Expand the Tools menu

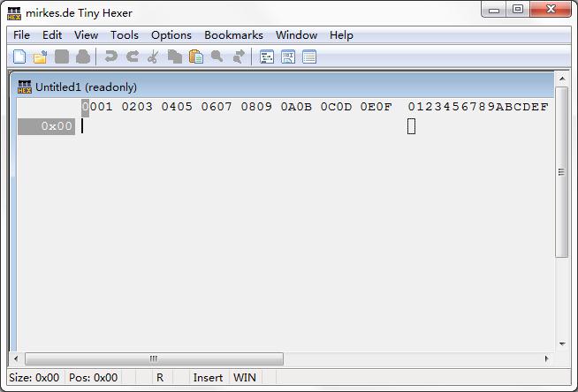(x=124, y=35)
